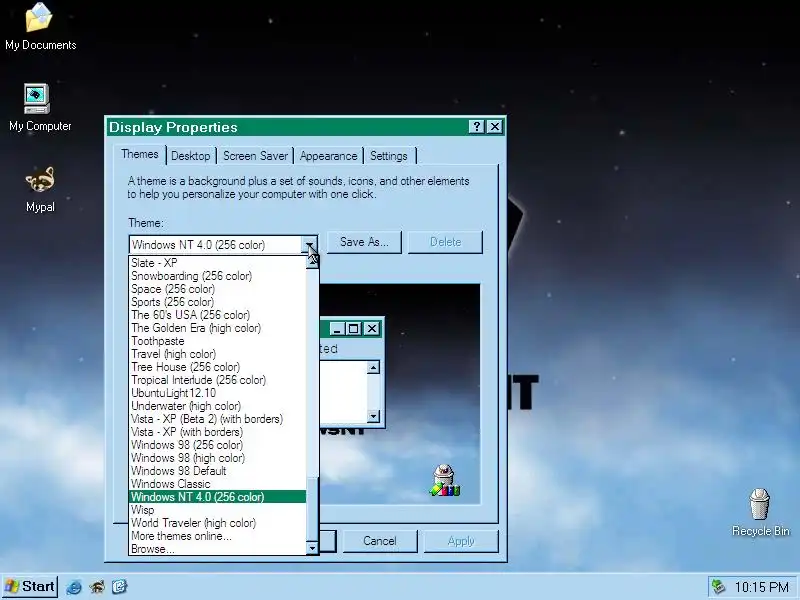Click recycle bin icon in theme preview
The image size is (800, 600).
click(444, 480)
